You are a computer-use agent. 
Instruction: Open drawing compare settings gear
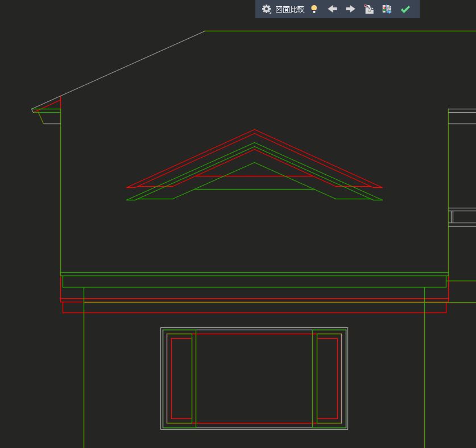pyautogui.click(x=266, y=9)
